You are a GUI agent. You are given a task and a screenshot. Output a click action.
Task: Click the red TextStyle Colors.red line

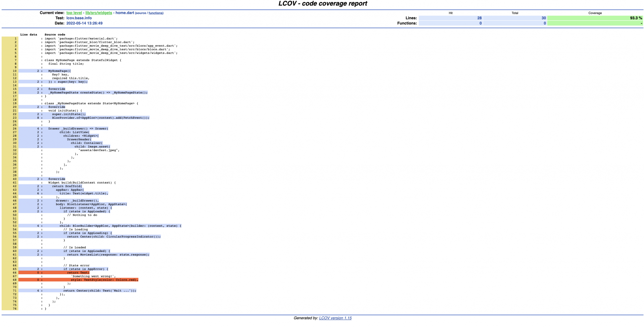point(104,280)
